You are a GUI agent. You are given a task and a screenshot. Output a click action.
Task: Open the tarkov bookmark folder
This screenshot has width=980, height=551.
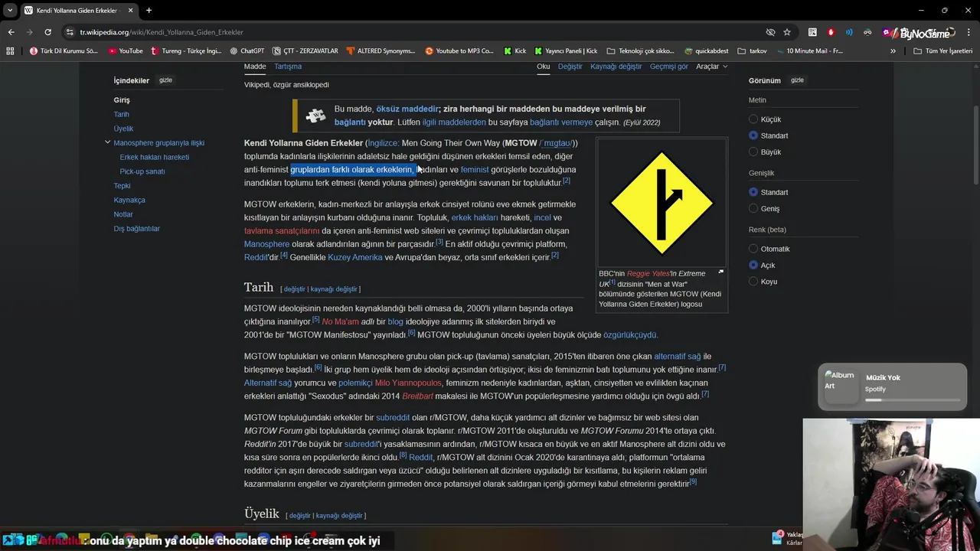tap(752, 51)
